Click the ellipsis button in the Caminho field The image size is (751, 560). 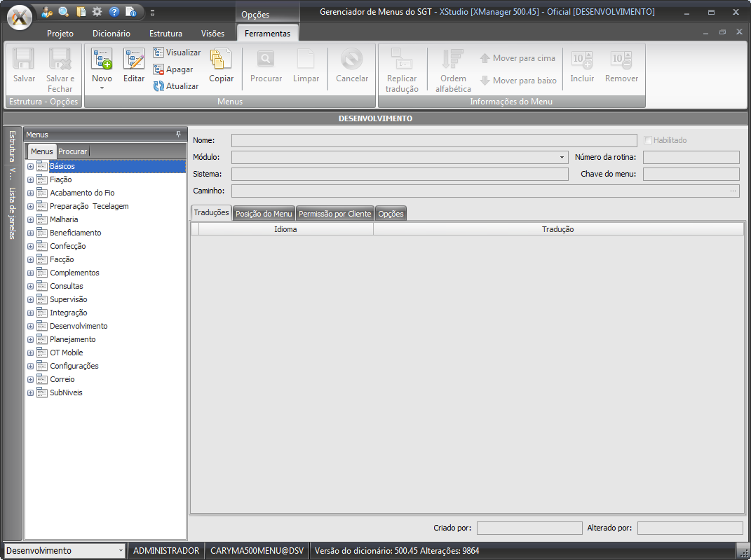pos(733,191)
